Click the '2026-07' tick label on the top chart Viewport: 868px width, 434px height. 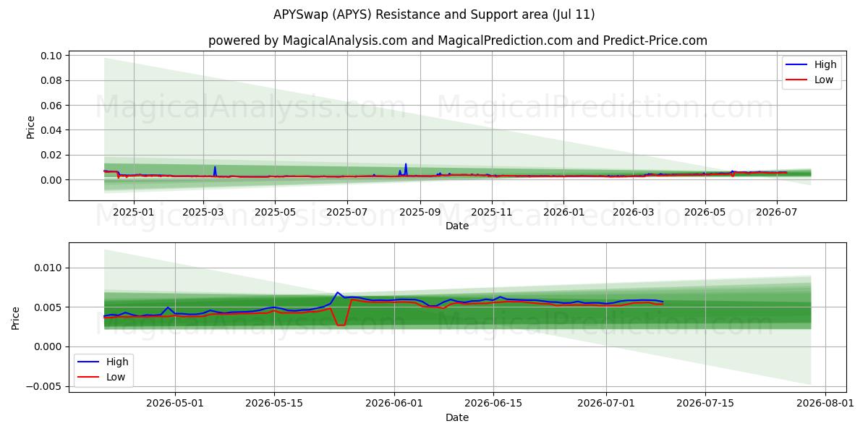tap(776, 212)
